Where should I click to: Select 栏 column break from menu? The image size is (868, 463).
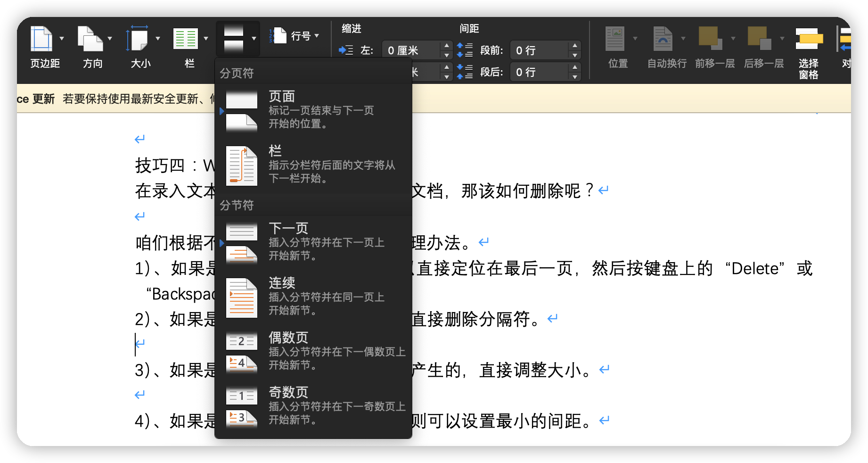point(313,165)
